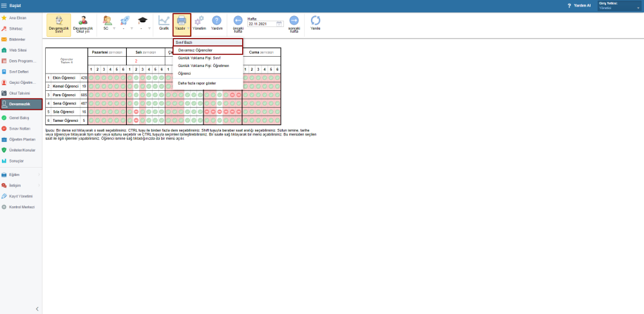Image resolution: width=644 pixels, height=314 pixels.
Task: Toggle Ekin Öğrenci's Salı hour 4 attendance
Action: 149,77
